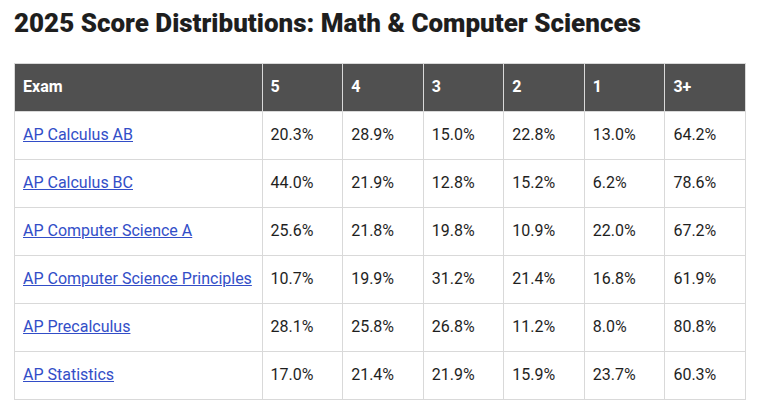Select AP Precalculus 28.1% cell
The width and height of the screenshot is (760, 413).
tap(292, 327)
